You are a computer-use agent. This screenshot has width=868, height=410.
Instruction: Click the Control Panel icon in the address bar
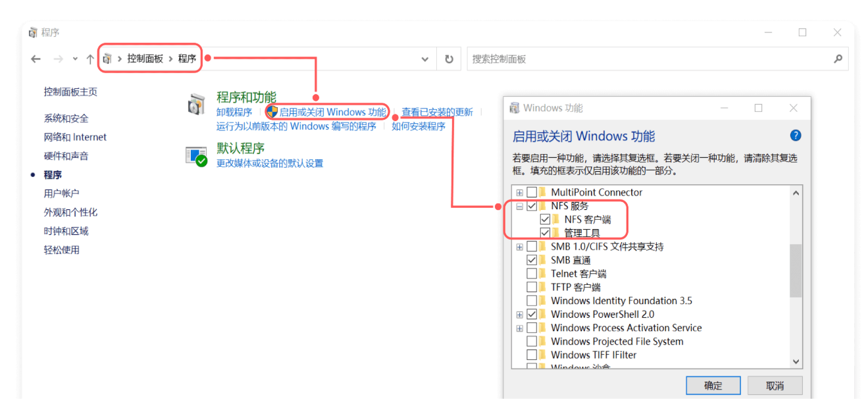tap(107, 59)
